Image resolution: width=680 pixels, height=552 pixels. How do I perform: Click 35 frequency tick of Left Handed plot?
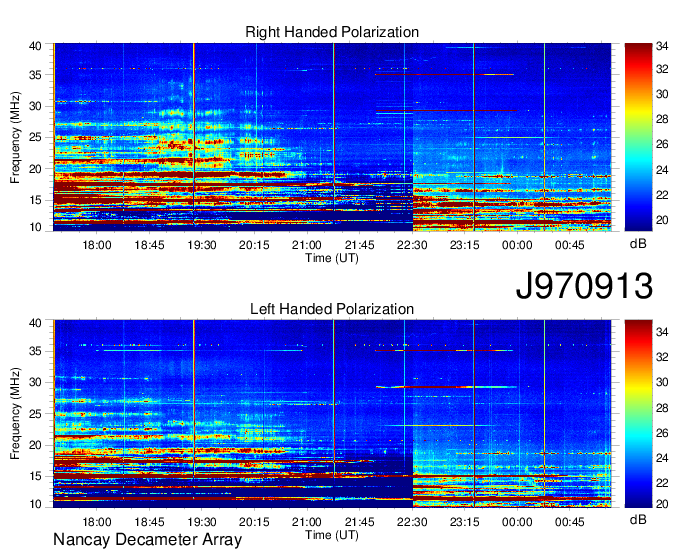pyautogui.click(x=36, y=351)
